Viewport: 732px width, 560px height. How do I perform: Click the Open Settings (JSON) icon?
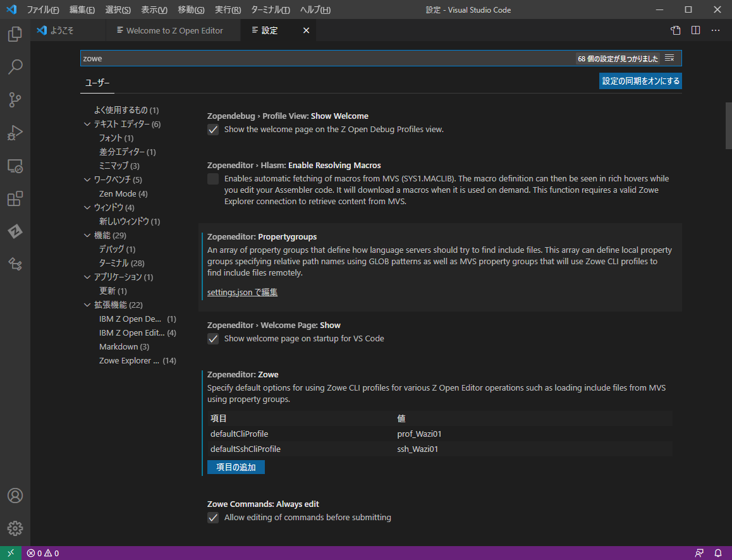[x=676, y=30]
